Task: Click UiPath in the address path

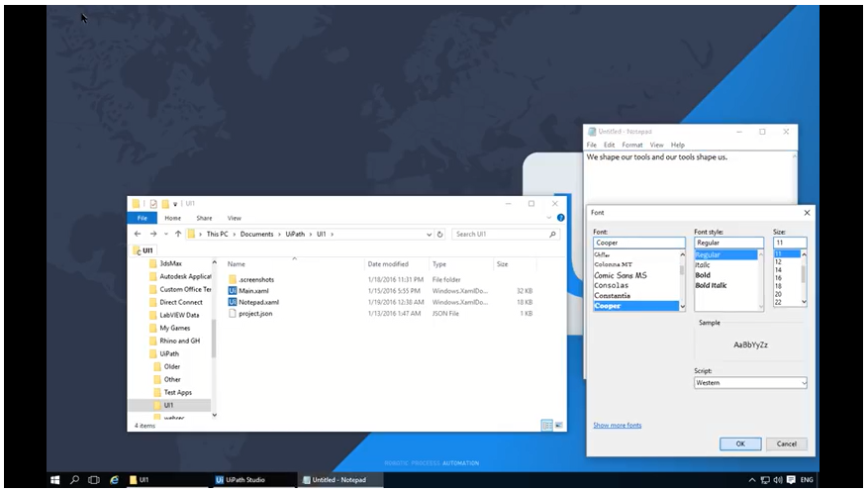Action: pyautogui.click(x=295, y=234)
